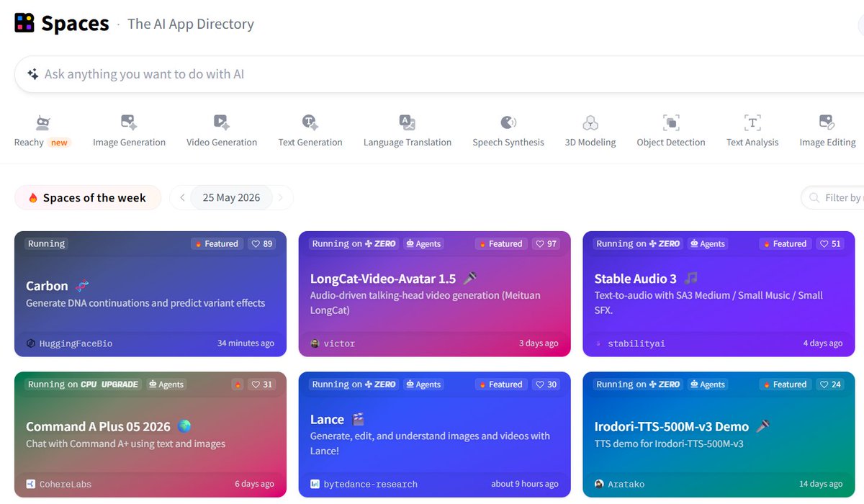The image size is (864, 504).
Task: Select the Text Analysis category icon
Action: [752, 122]
